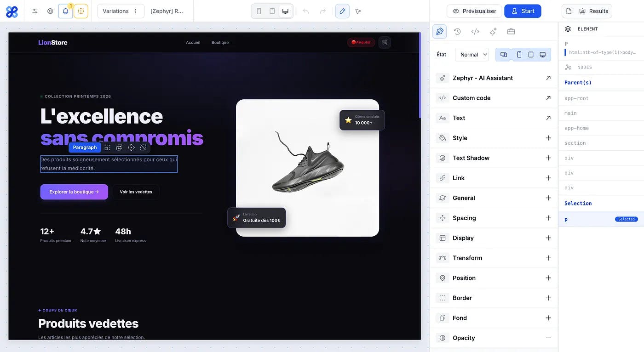The image size is (644, 352).
Task: Click the [Zephyr] R... experiment name
Action: pos(167,11)
